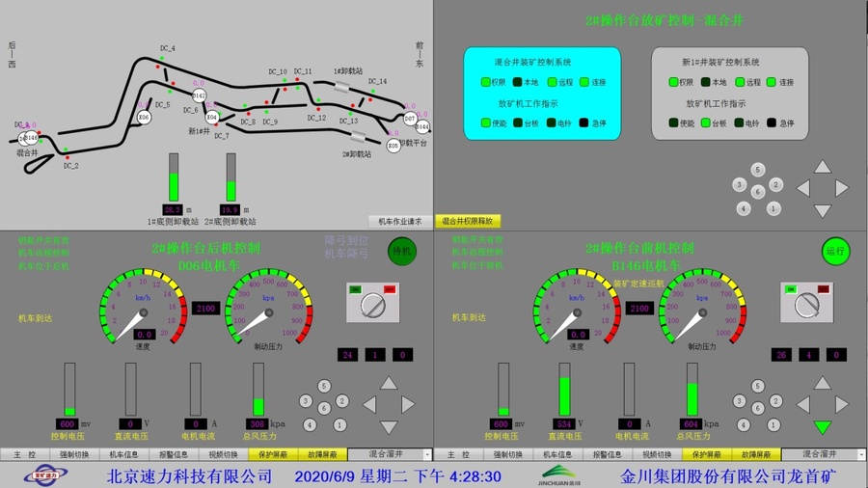The image size is (868, 488).
Task: Click left arrow in rear locomotive control panel
Action: pyautogui.click(x=369, y=404)
